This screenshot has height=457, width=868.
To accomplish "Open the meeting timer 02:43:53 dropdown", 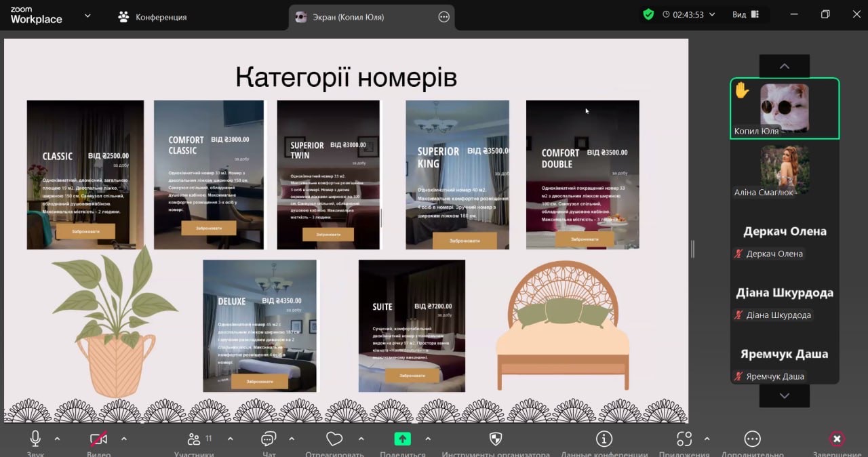I will point(689,14).
